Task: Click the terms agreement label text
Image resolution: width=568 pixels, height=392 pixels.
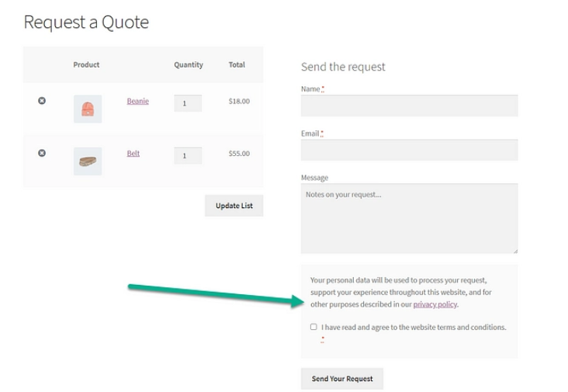Action: click(413, 328)
